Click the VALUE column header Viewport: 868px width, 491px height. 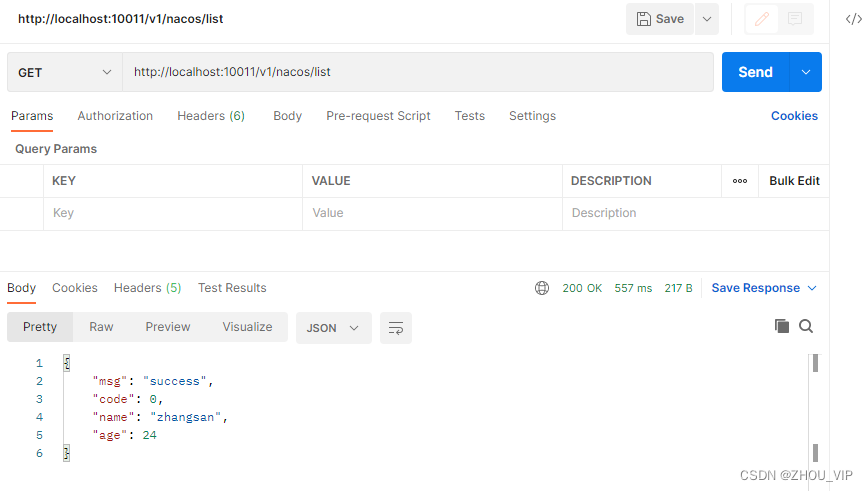pyautogui.click(x=331, y=181)
